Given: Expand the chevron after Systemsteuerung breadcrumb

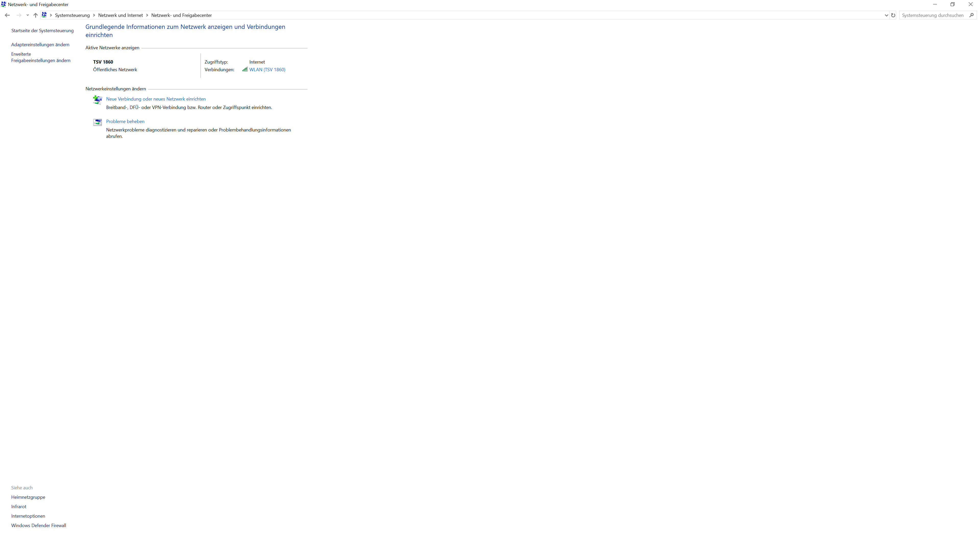Looking at the screenshot, I should (x=94, y=15).
